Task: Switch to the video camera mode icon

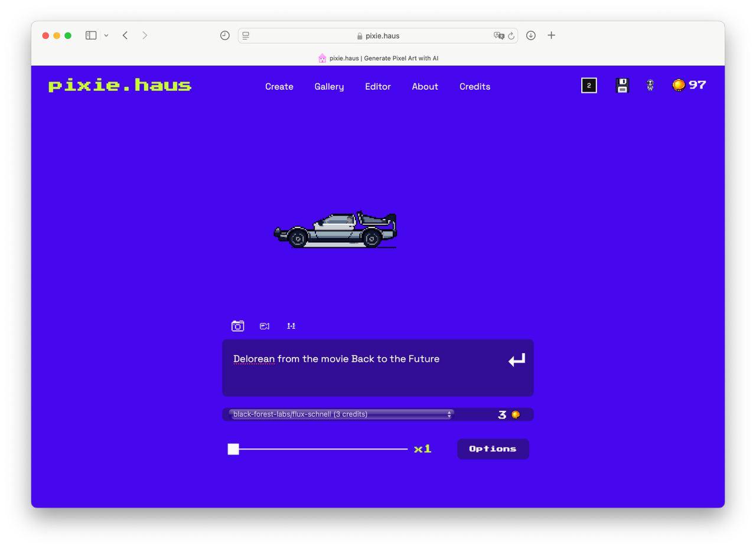Action: coord(265,326)
